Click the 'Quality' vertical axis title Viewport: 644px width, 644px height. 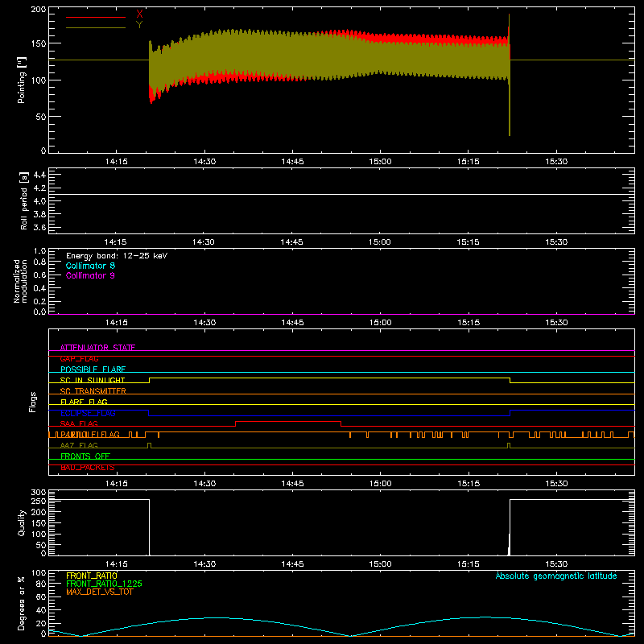point(22,522)
